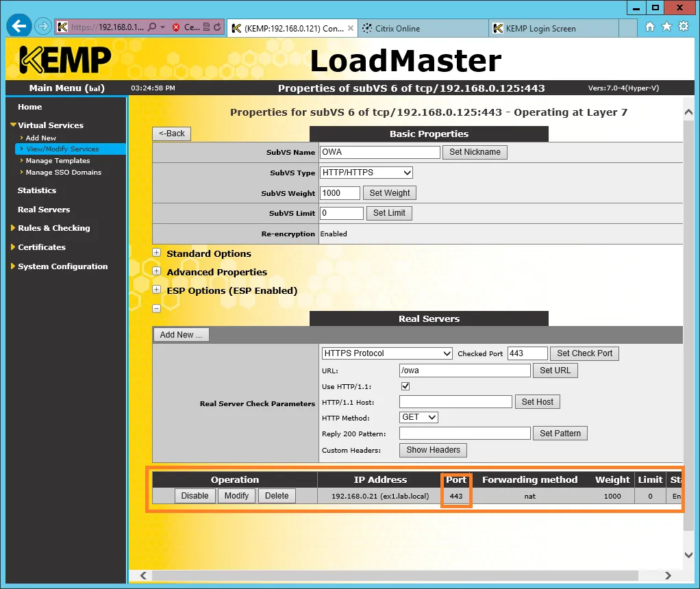Click the SubVS Name input field
700x589 pixels.
point(380,152)
